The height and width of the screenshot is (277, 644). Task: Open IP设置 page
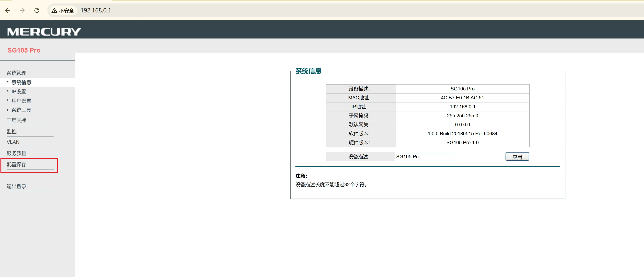(19, 91)
